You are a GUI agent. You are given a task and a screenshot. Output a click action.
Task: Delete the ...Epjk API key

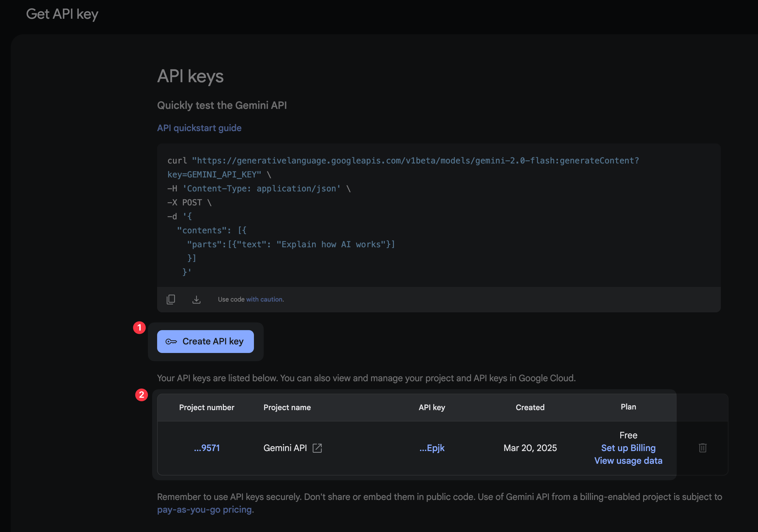pyautogui.click(x=702, y=448)
